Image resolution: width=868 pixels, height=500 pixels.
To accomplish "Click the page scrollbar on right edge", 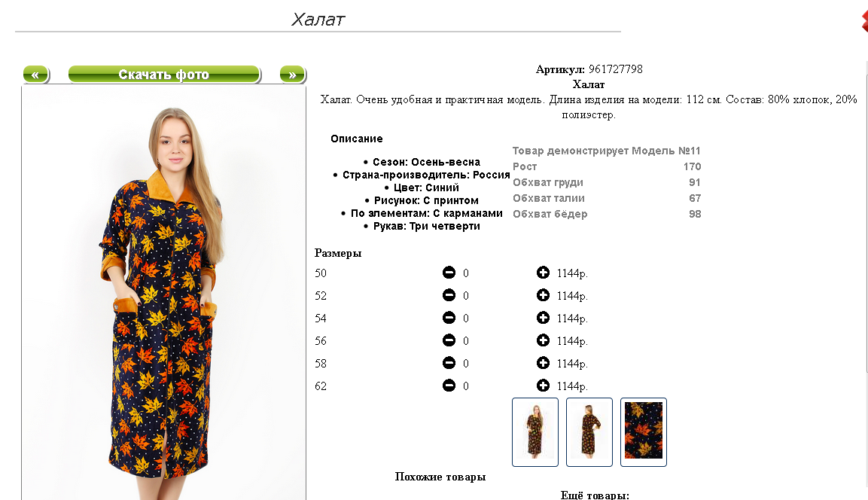I will tap(866, 216).
